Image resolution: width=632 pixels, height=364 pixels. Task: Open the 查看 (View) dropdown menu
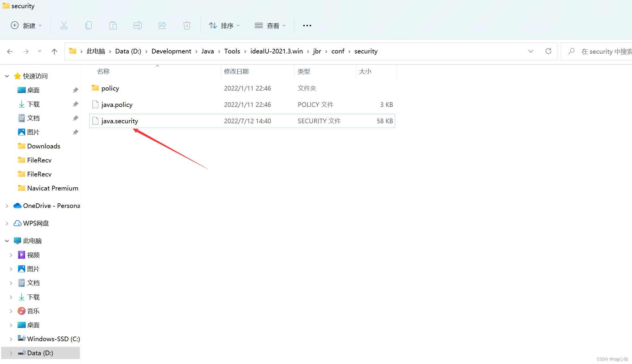[x=270, y=26]
